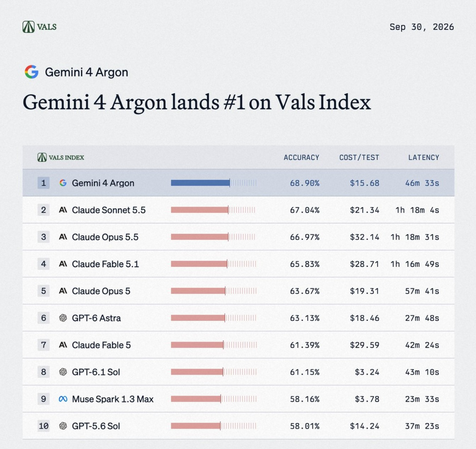Sort by the ACCURACY column header
This screenshot has width=476, height=449.
(301, 157)
